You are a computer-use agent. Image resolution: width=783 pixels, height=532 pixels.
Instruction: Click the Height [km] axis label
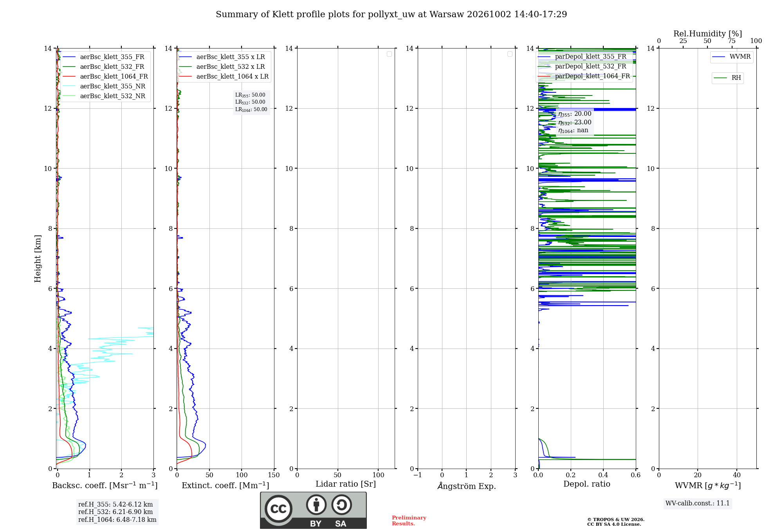[x=38, y=259]
